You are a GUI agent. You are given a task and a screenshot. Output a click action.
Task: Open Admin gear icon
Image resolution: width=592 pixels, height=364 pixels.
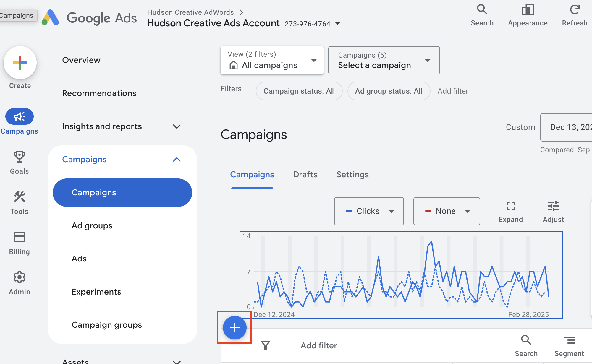(20, 277)
